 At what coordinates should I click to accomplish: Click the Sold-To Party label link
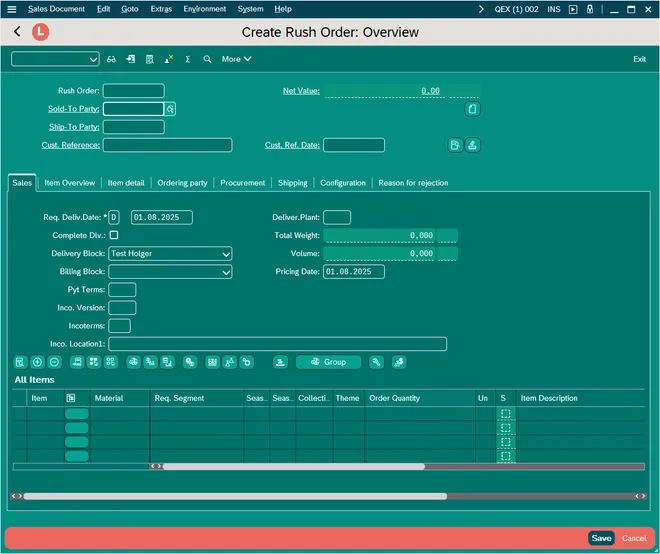[x=74, y=109]
